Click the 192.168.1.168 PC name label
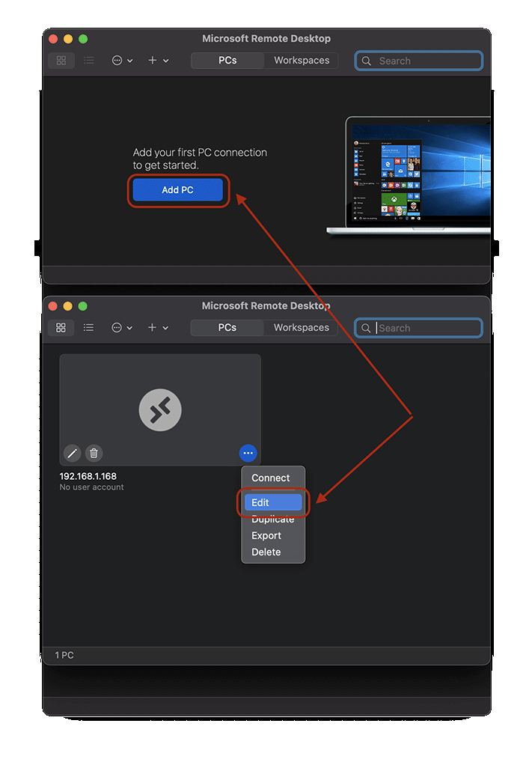The height and width of the screenshot is (771, 532). 88,476
